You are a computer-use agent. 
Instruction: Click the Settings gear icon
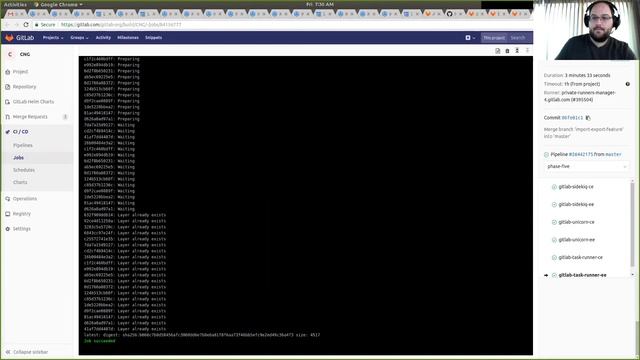coord(7,229)
